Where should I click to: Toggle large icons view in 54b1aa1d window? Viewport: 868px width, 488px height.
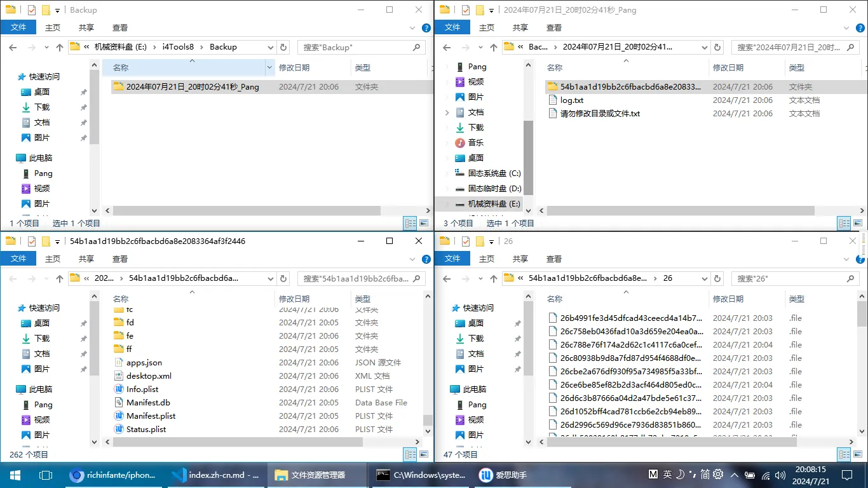click(x=424, y=454)
